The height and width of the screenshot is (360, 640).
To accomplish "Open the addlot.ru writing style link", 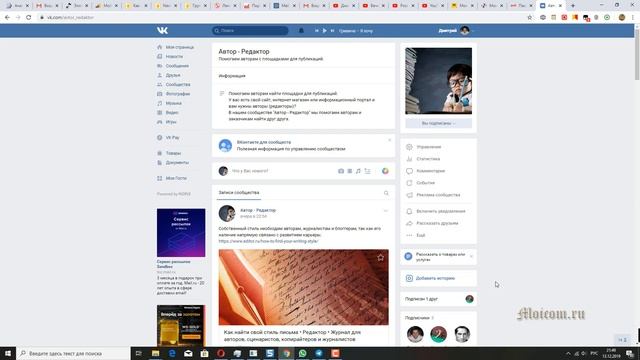I will (x=268, y=241).
